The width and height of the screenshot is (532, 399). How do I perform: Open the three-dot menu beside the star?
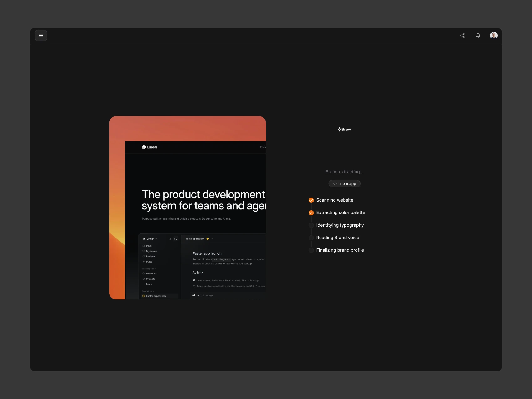(x=212, y=239)
